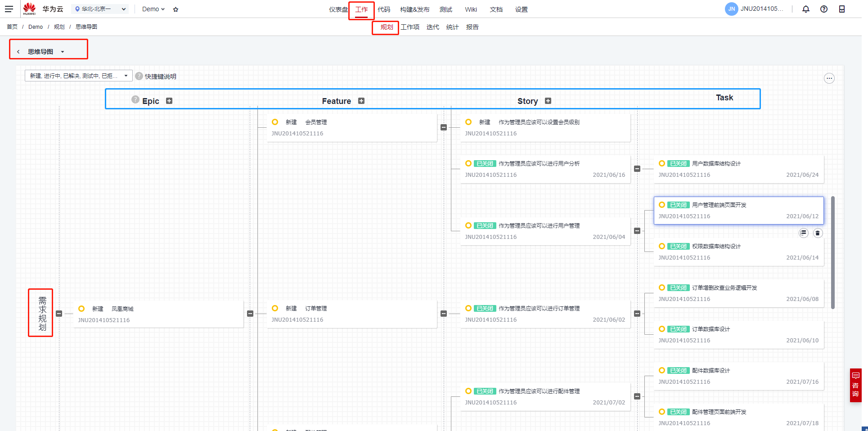The height and width of the screenshot is (431, 868).
Task: Open the 仪表盘 dashboard menu
Action: 338,9
